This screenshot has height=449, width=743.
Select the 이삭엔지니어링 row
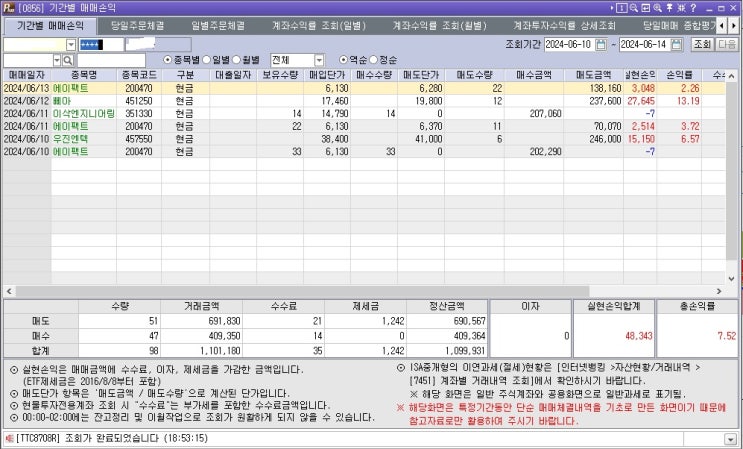coord(364,114)
